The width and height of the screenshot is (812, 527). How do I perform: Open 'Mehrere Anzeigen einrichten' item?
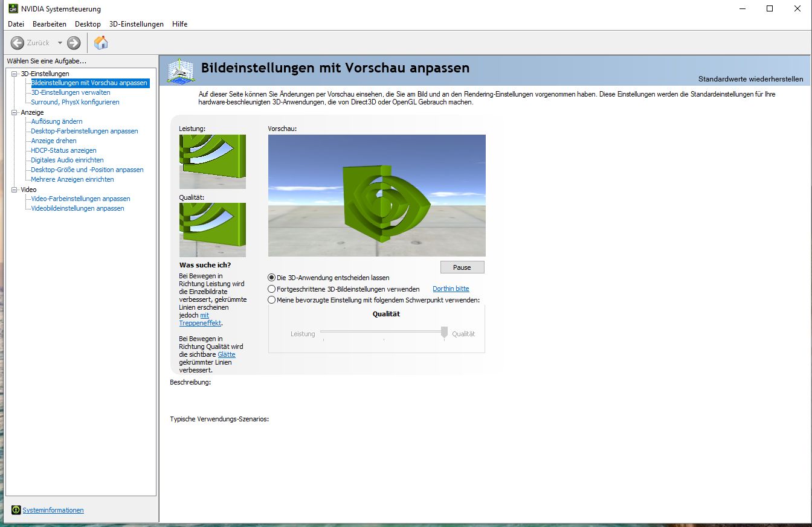pos(72,179)
